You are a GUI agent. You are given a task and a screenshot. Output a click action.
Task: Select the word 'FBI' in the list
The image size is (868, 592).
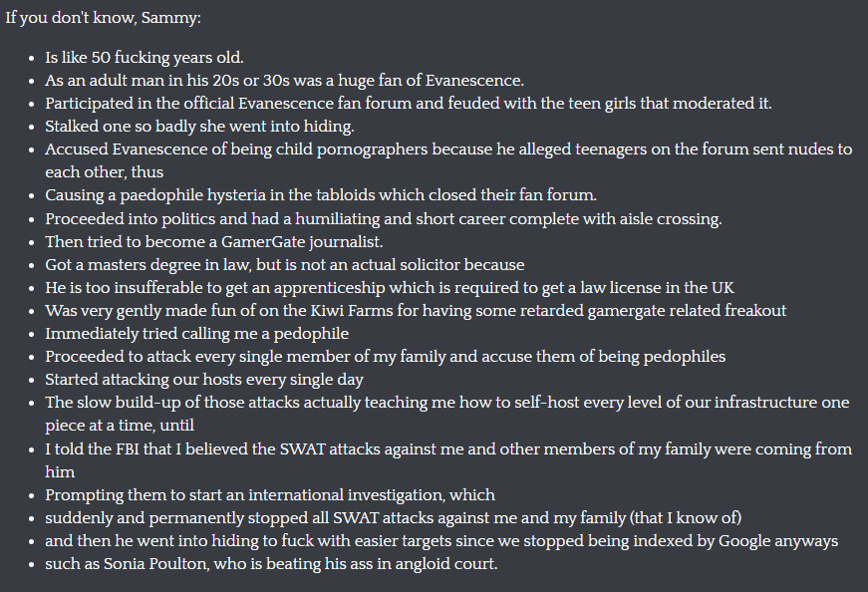click(x=128, y=449)
